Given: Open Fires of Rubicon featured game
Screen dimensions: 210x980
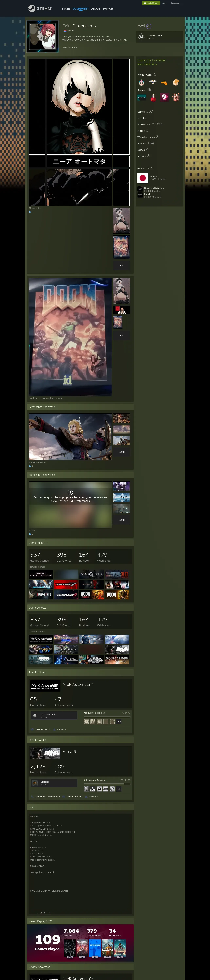Looking at the screenshot, I should tap(41, 574).
